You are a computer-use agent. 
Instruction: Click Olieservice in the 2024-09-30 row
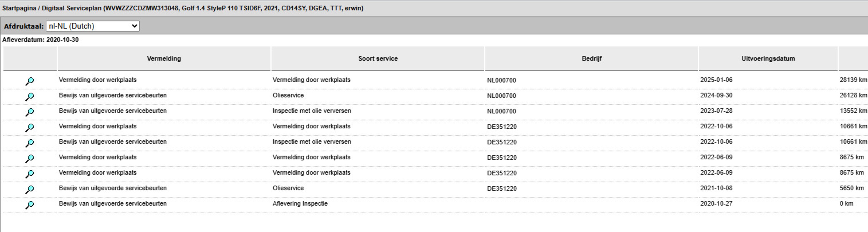288,95
